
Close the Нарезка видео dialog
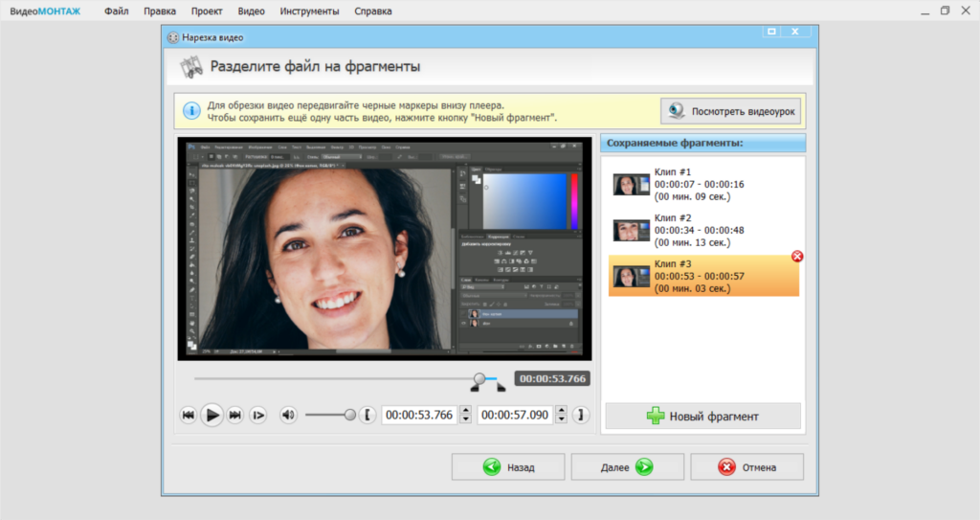point(795,32)
